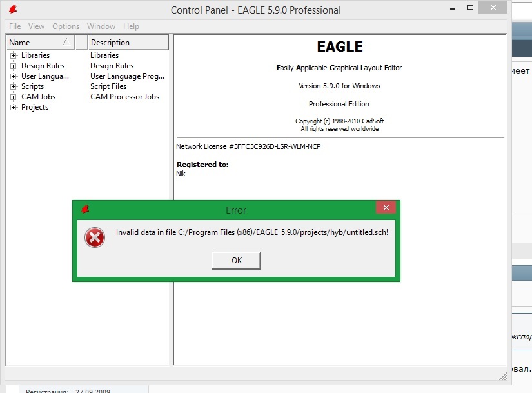Click the invalid data error message text
Image resolution: width=532 pixels, height=393 pixels.
tap(251, 232)
